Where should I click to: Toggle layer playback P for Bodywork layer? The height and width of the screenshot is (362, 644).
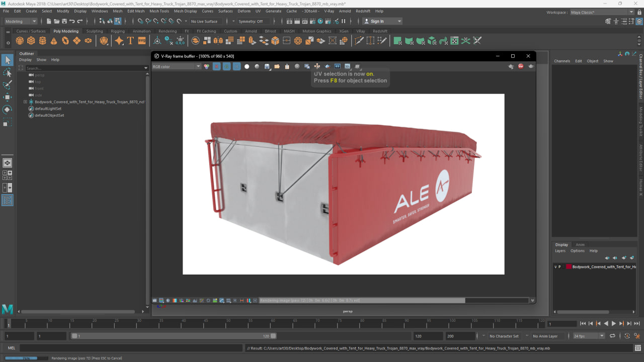(x=559, y=267)
